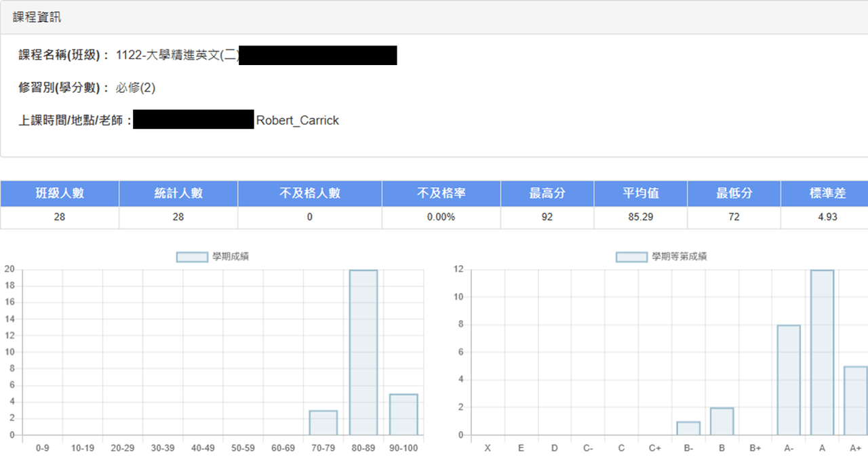Screen dimensions: 868x457
Task: Click the 80-89 score bar
Action: click(363, 353)
